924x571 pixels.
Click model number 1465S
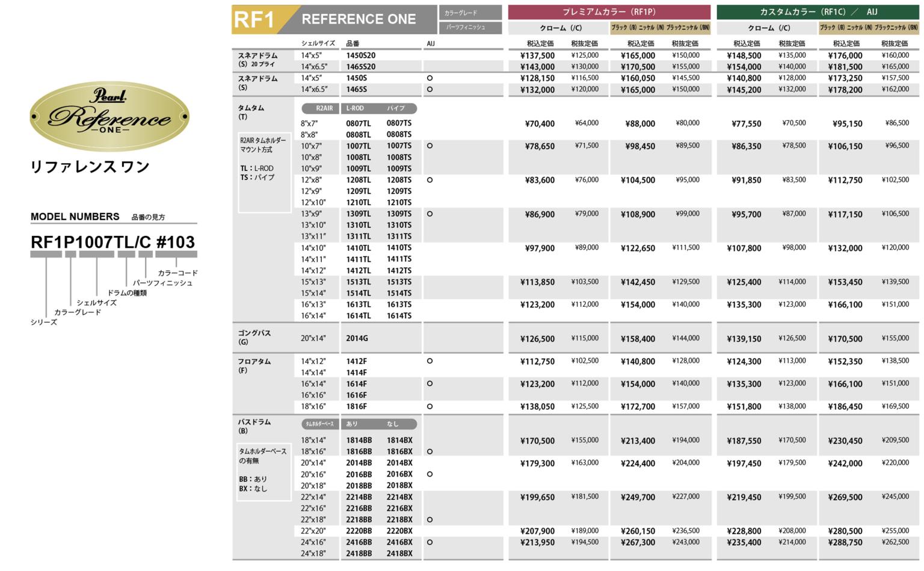coord(356,90)
